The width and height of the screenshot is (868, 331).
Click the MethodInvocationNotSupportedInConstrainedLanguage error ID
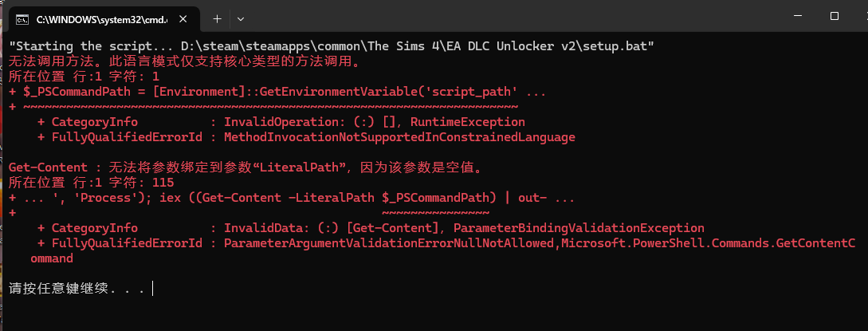(x=399, y=137)
